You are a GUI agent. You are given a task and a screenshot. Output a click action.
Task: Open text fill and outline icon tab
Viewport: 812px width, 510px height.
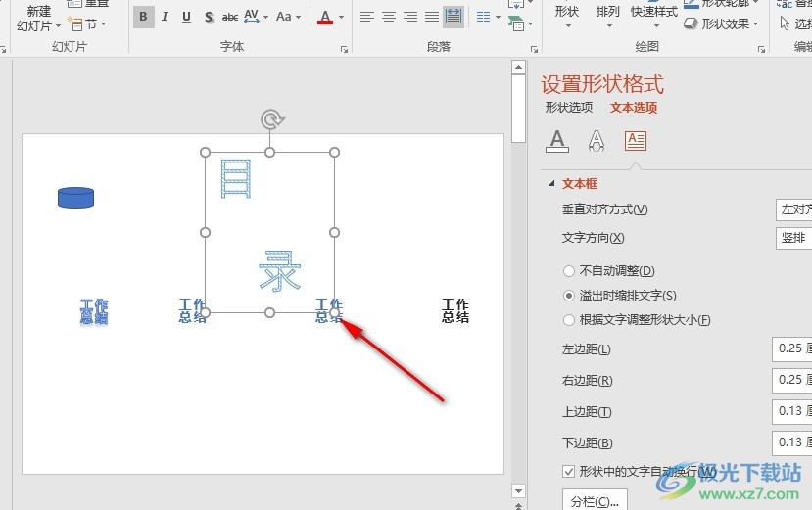557,141
